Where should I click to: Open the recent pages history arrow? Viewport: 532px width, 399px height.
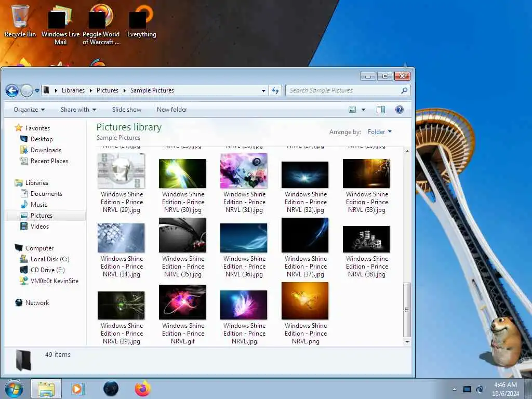[37, 91]
